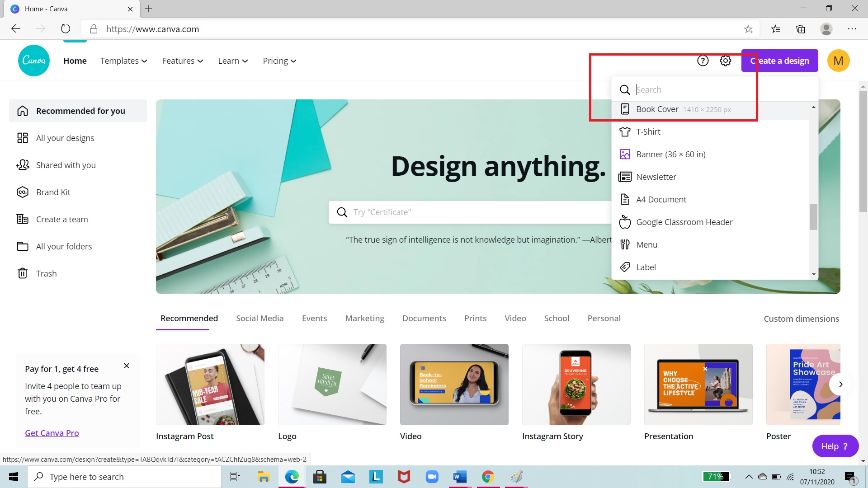Click the Trash bin icon
868x488 pixels.
[23, 273]
